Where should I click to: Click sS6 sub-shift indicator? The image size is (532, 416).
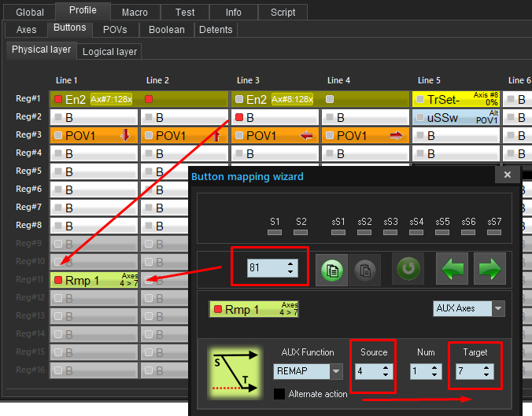pyautogui.click(x=468, y=232)
